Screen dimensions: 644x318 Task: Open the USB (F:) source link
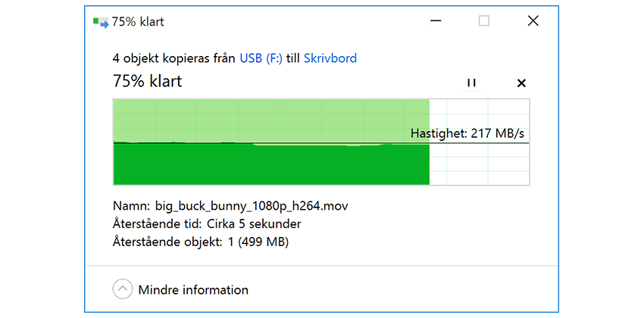[261, 58]
